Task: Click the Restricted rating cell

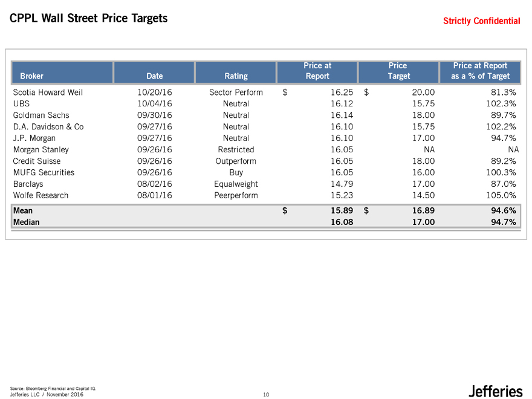Action: (236, 150)
